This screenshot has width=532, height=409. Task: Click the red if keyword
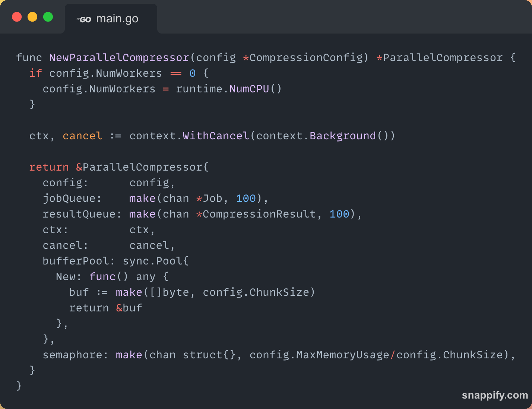tap(36, 73)
